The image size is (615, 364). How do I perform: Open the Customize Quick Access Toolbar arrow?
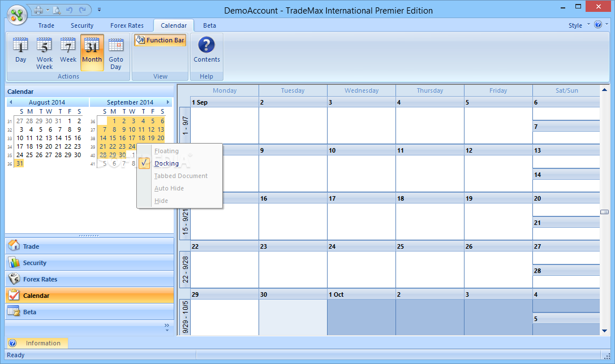point(99,10)
